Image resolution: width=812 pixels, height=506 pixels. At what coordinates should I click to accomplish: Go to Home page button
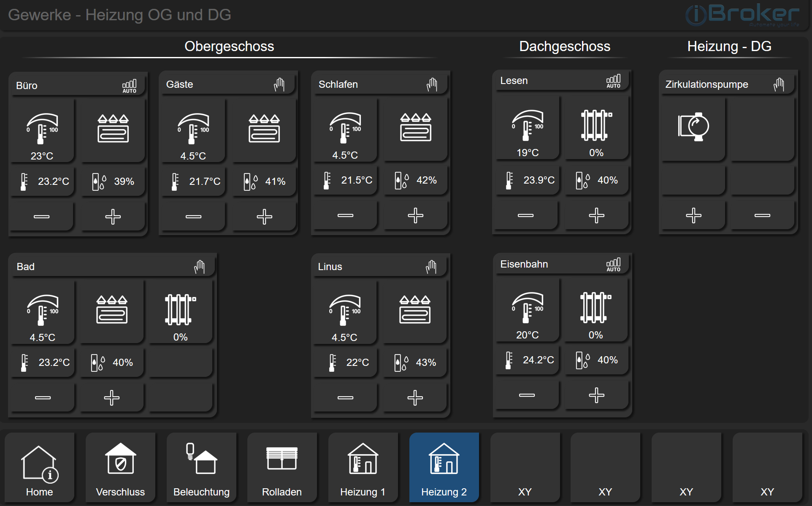[x=39, y=468]
